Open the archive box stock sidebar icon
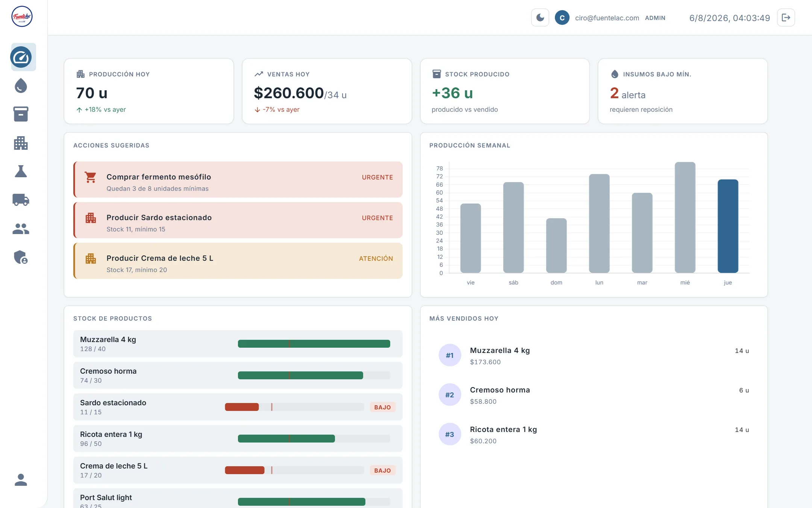The image size is (812, 508). coord(21,114)
